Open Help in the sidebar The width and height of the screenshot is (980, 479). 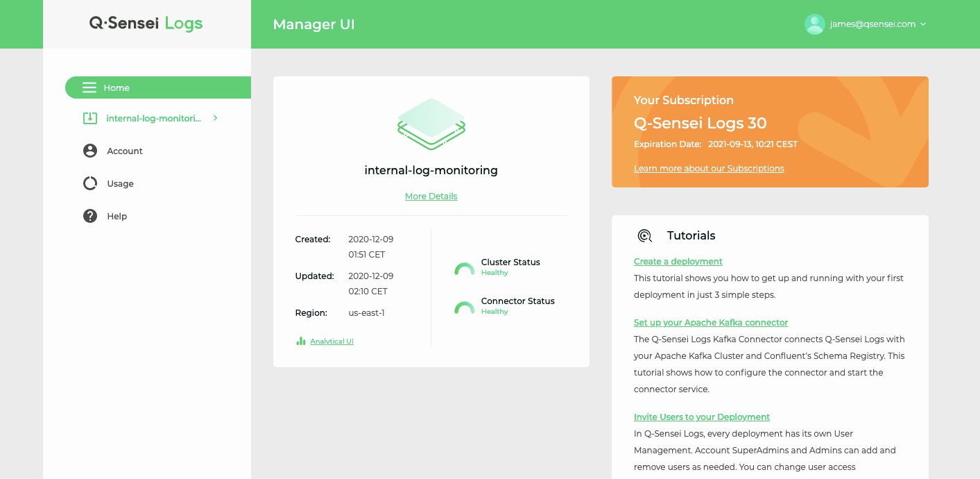click(x=117, y=216)
